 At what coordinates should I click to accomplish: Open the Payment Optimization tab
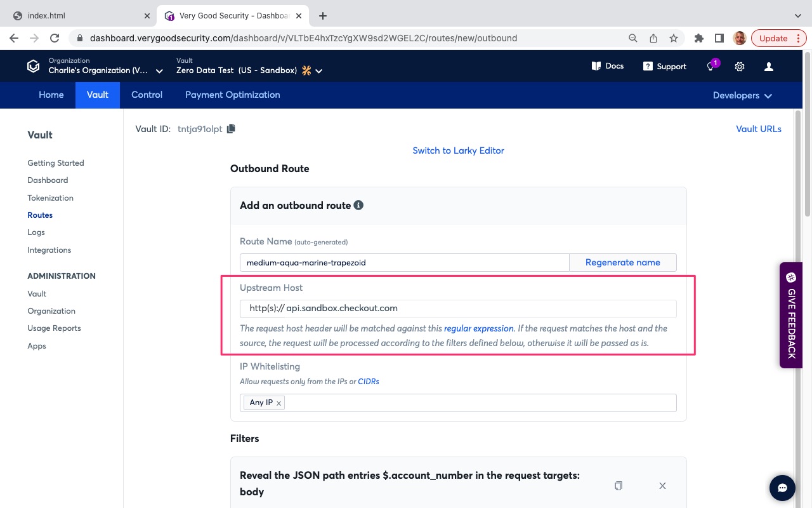click(232, 95)
